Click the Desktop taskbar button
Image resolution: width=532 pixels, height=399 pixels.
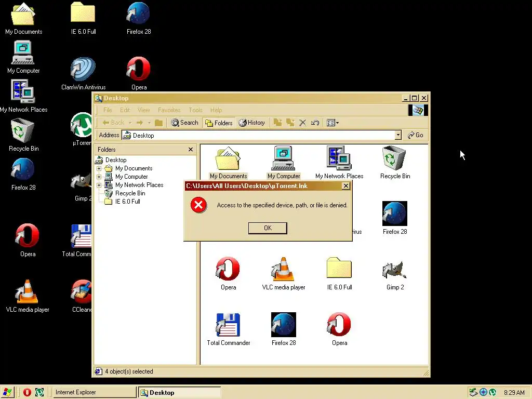(x=179, y=393)
